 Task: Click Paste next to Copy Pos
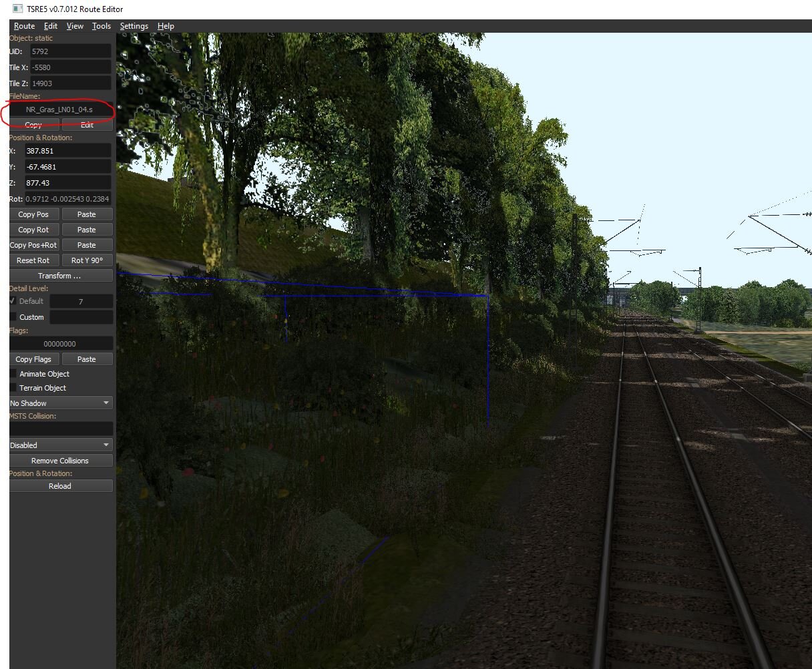point(87,214)
